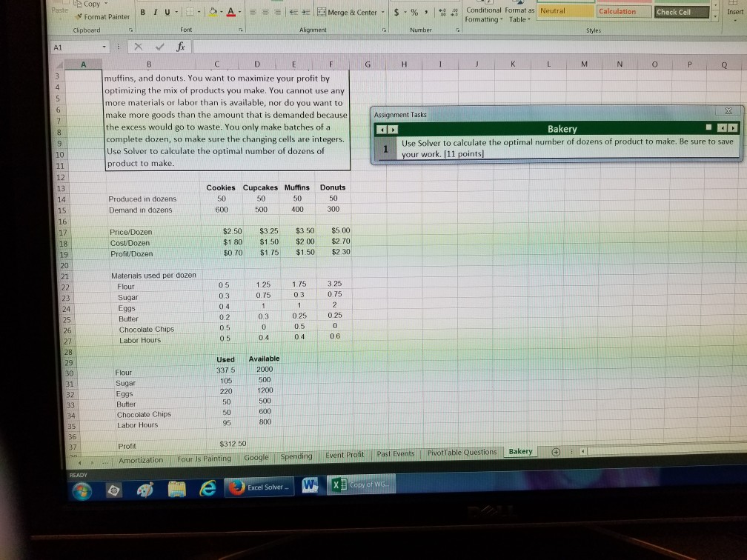Open the Name Box dropdown

[x=103, y=46]
